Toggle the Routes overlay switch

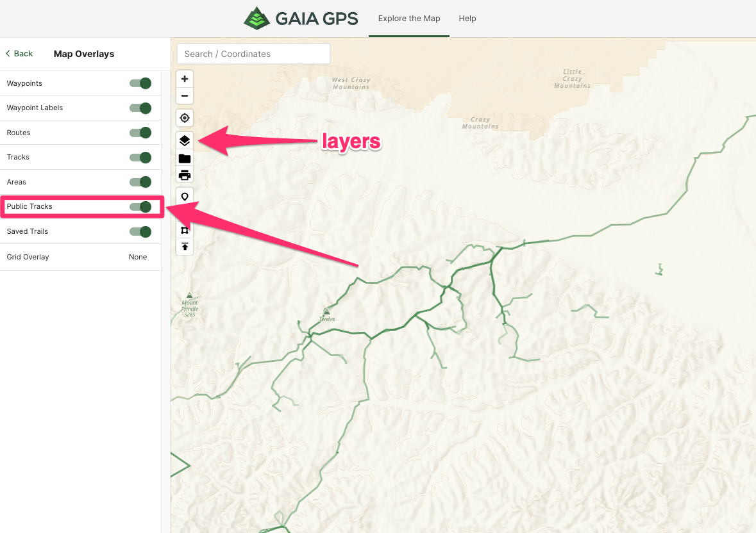point(140,133)
